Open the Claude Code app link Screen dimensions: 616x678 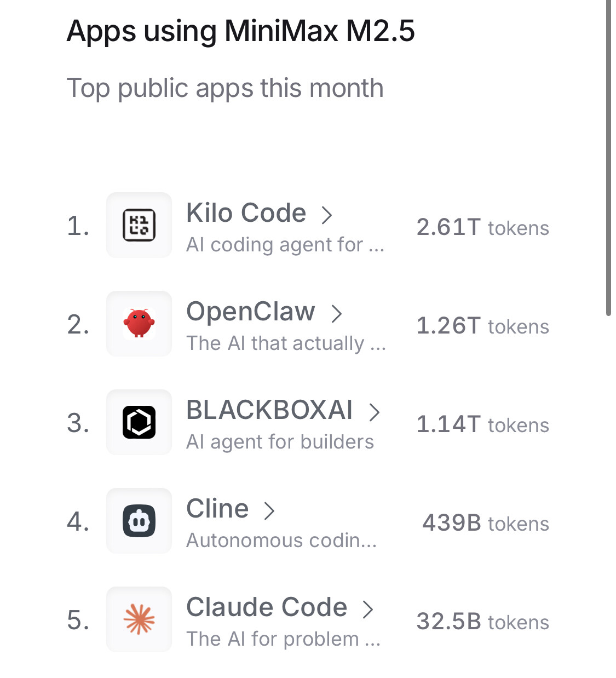(267, 607)
